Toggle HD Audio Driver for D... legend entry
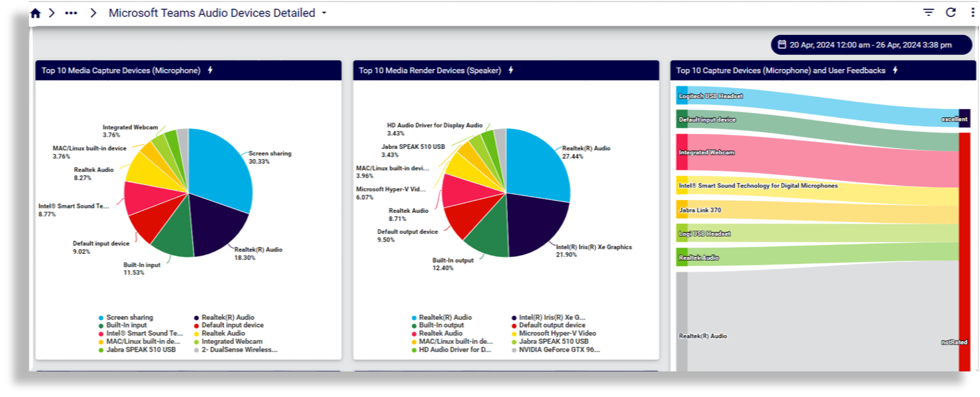 pos(451,349)
